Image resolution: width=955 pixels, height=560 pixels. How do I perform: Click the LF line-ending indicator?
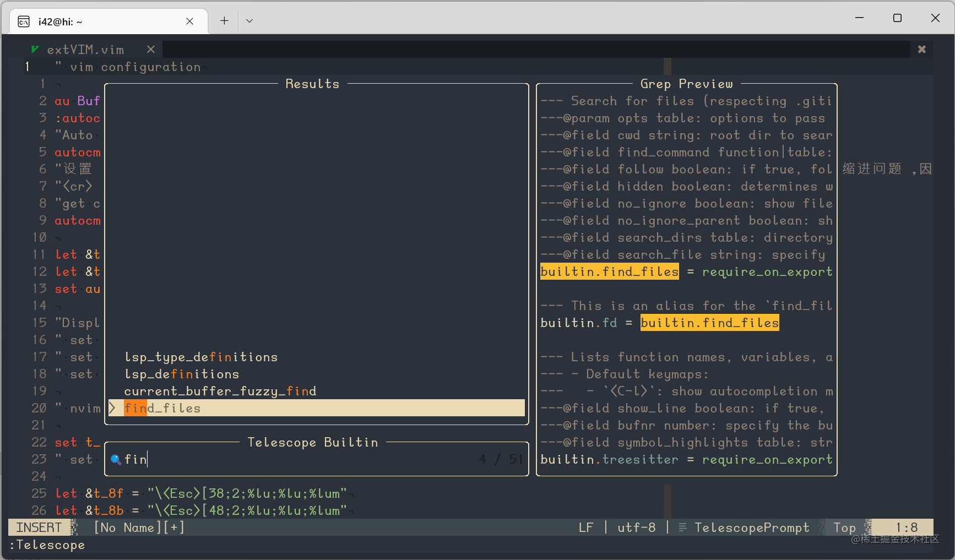(586, 528)
